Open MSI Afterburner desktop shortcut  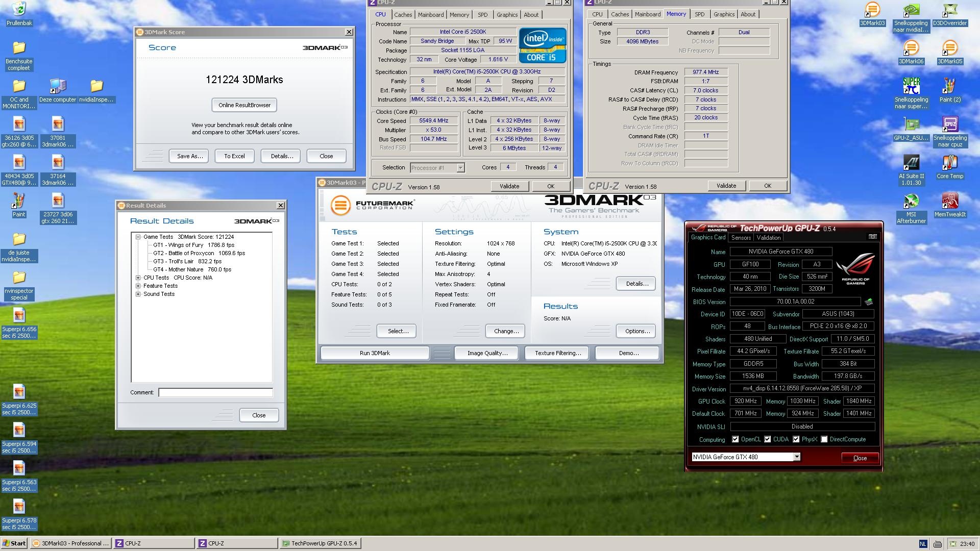click(911, 201)
